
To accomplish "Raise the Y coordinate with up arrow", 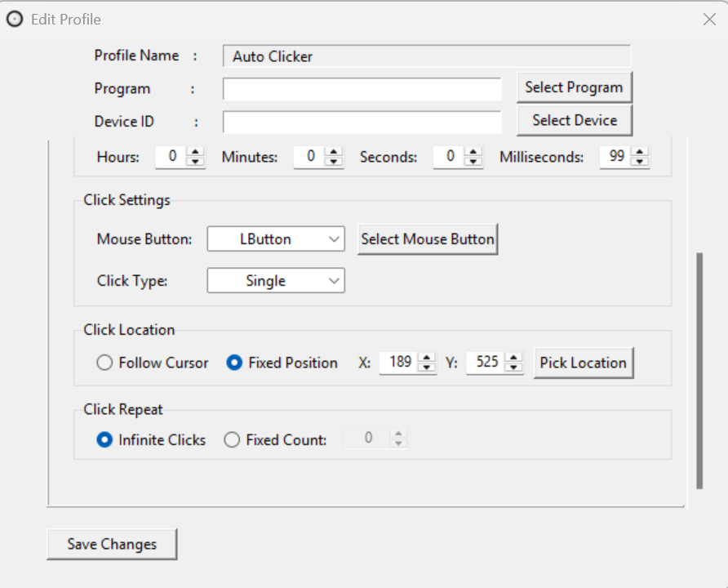I will [x=513, y=358].
